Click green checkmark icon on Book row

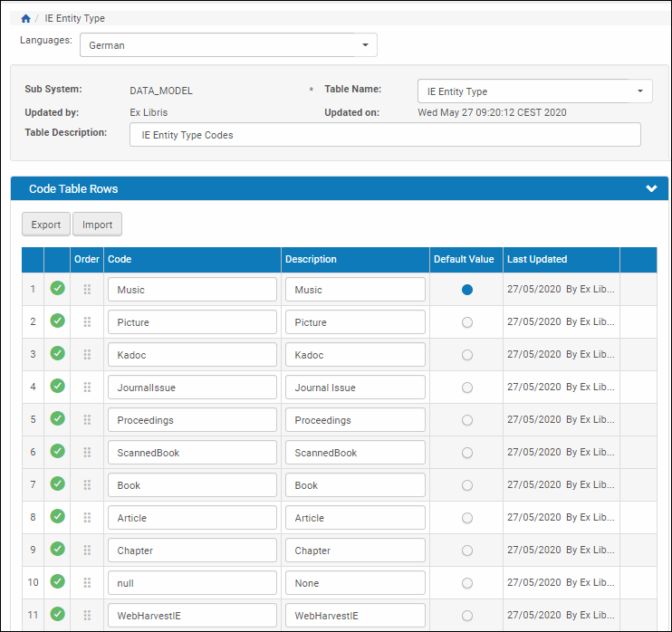[57, 484]
